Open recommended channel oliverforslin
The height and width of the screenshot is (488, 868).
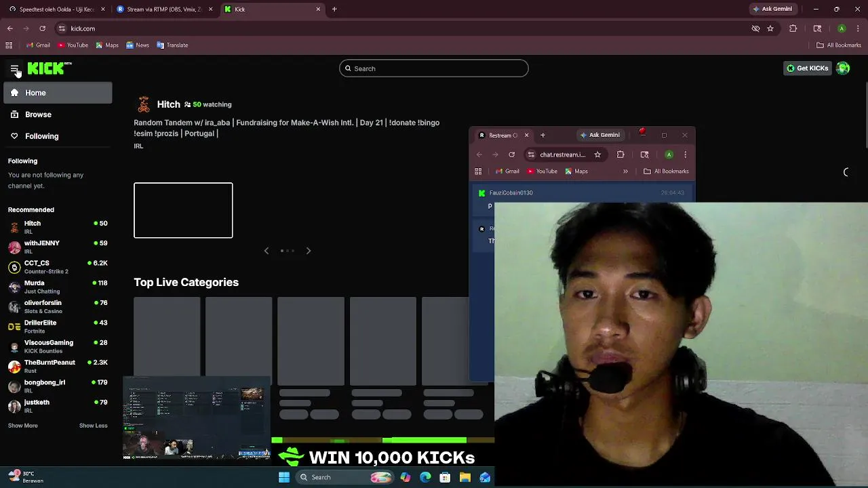coord(58,306)
